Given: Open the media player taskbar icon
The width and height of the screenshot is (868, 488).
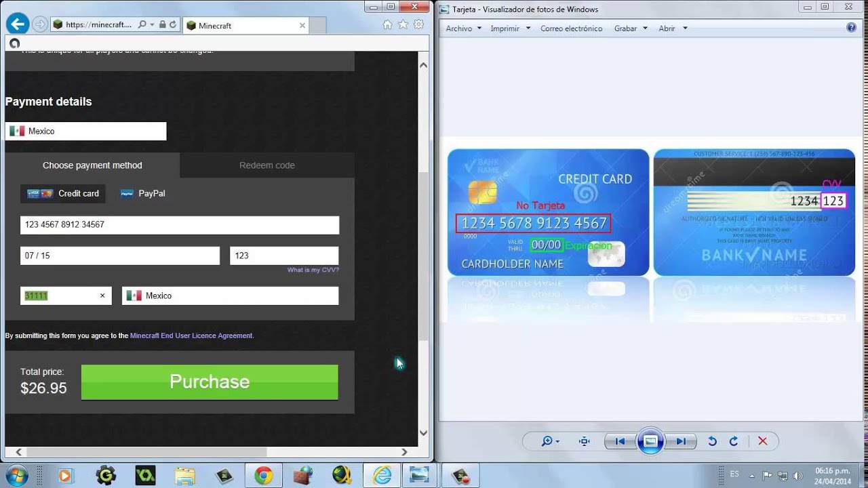Looking at the screenshot, I should [66, 476].
